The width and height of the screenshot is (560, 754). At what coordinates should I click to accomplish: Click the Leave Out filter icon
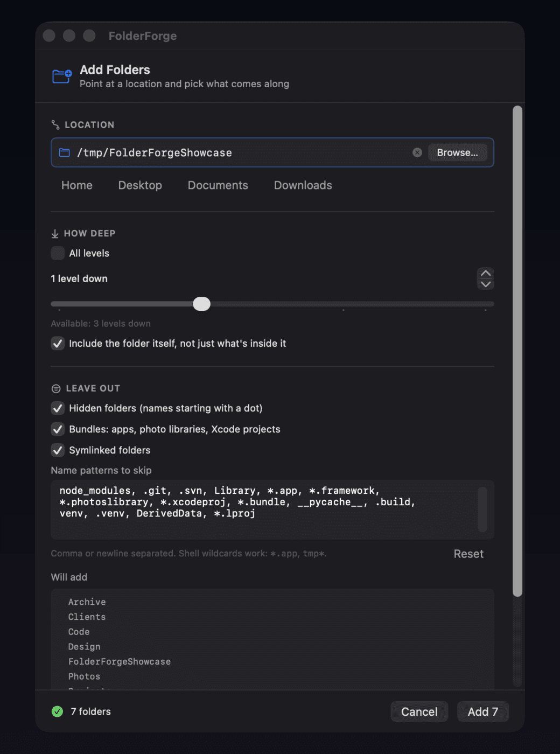pos(56,388)
